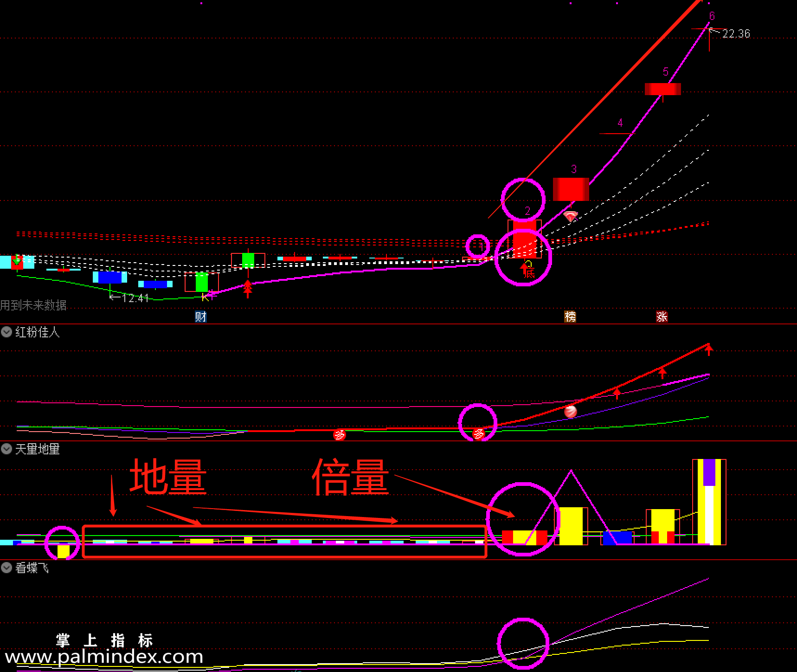
Task: Select the green candle above the K marker
Action: pos(202,282)
